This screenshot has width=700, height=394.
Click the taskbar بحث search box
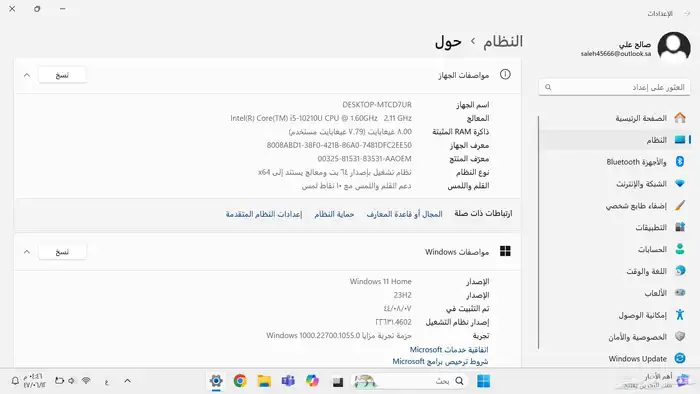410,381
